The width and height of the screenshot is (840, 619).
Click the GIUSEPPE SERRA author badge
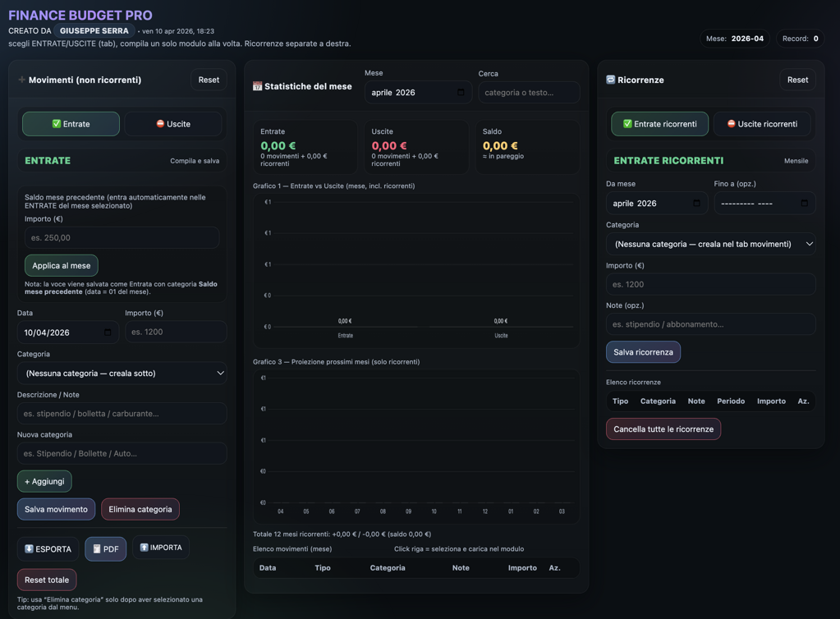tap(94, 31)
